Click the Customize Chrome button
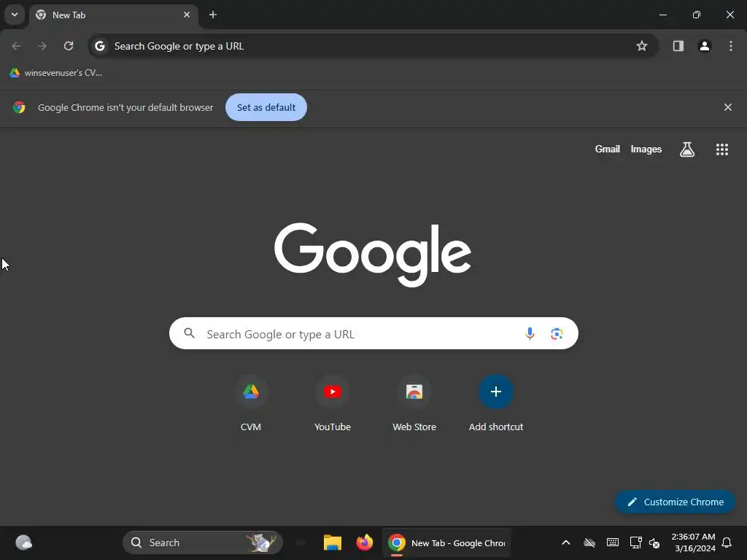 [x=675, y=502]
